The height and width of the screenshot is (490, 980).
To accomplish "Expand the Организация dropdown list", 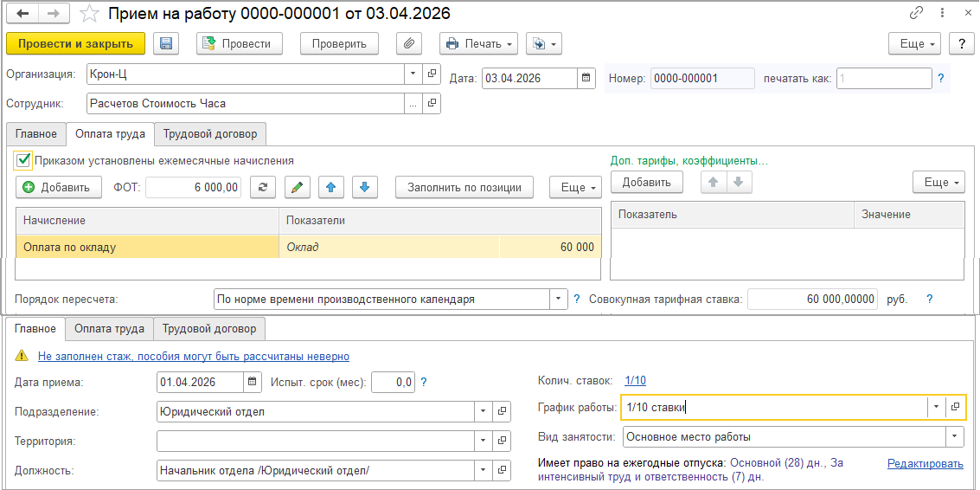I will (413, 74).
